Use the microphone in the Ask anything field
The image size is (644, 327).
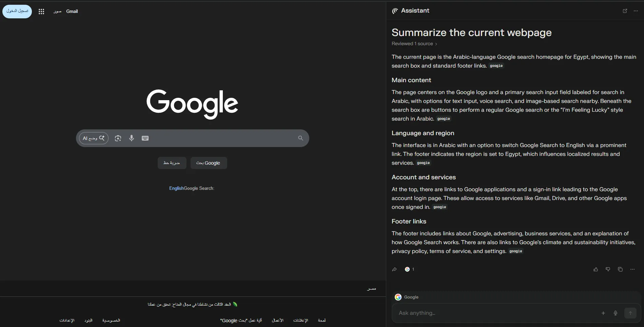[x=616, y=313]
